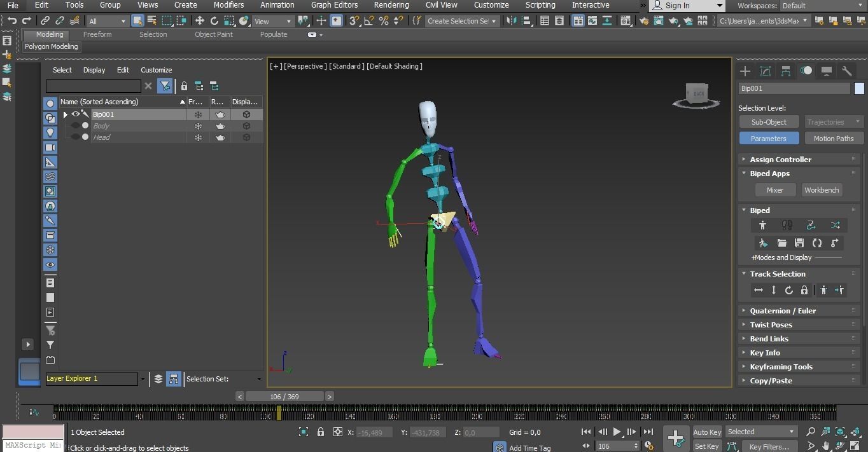Screen dimensions: 868x452
Task: Open the Utilities wrench panel tab
Action: pos(846,71)
